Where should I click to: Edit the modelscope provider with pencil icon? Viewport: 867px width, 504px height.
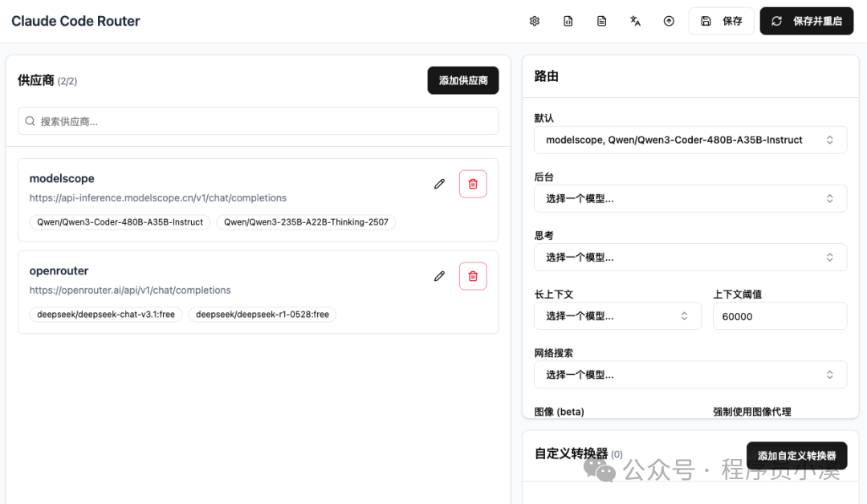point(439,184)
